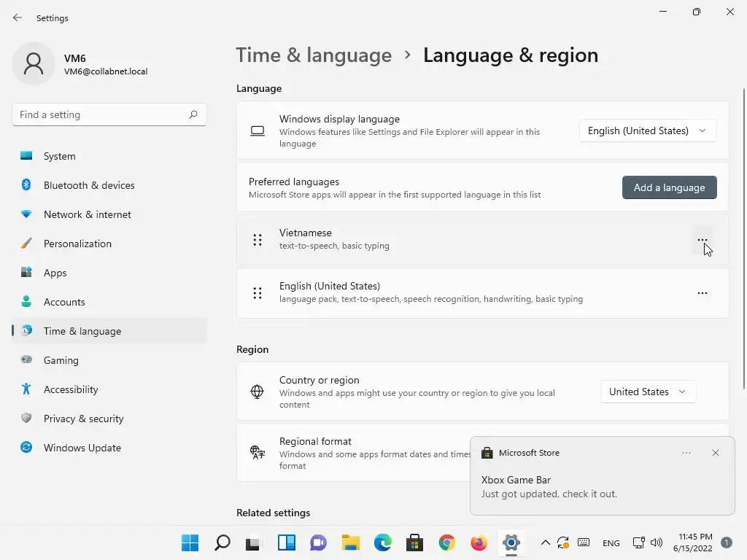
Task: Open Personalization category
Action: [x=109, y=244]
